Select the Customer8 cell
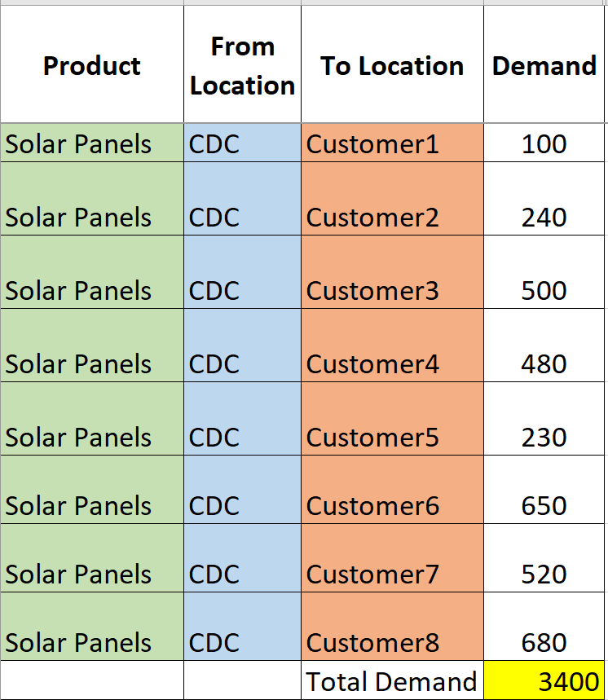608x700 pixels. tap(392, 627)
